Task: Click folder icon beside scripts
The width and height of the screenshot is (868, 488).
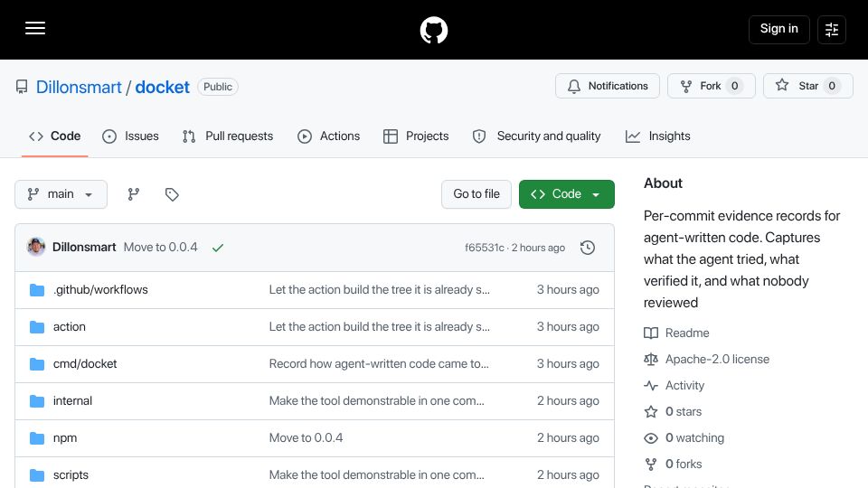Action: (x=37, y=475)
